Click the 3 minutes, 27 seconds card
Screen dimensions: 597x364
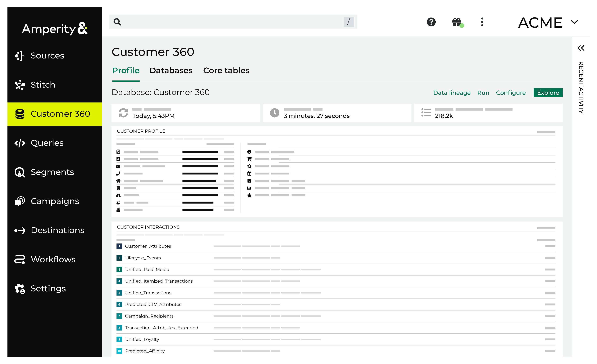[x=337, y=113]
